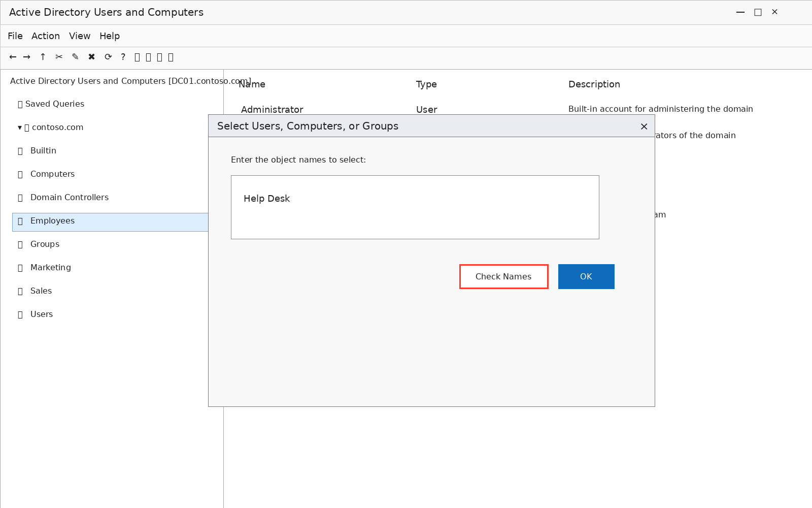Screen dimensions: 812x508
Task: Select the Domain Controllers OU
Action: pos(70,198)
